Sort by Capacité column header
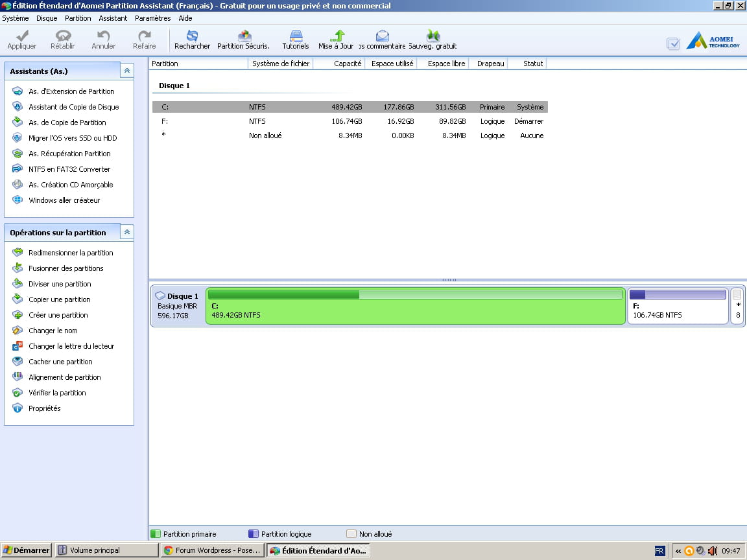747x560 pixels. tap(338, 64)
